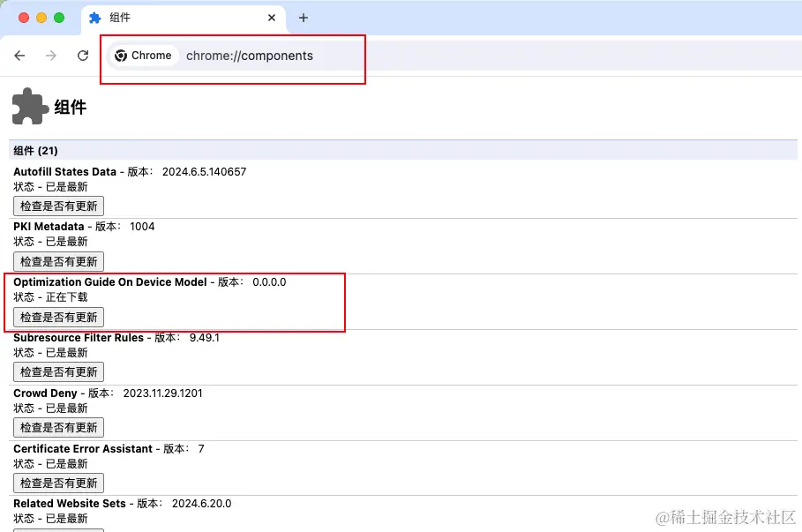Click the Related Website Sets name
The height and width of the screenshot is (532, 802).
tap(70, 504)
